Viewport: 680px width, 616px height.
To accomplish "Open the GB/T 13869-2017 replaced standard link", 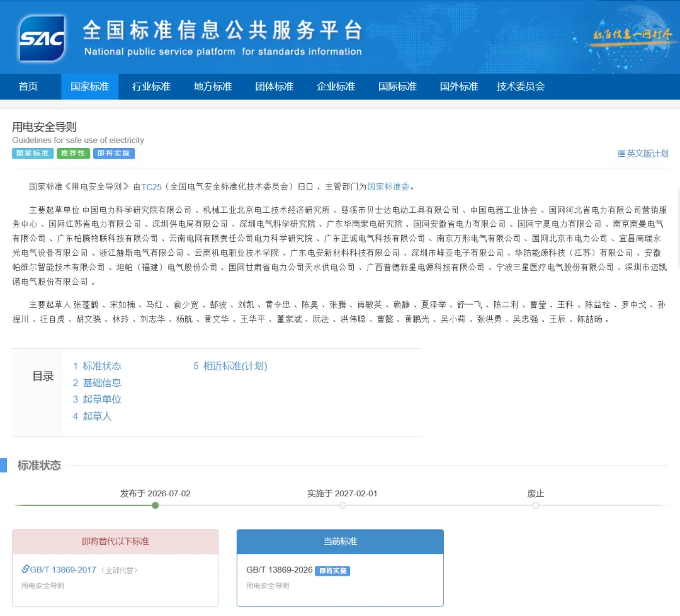I will (x=63, y=569).
